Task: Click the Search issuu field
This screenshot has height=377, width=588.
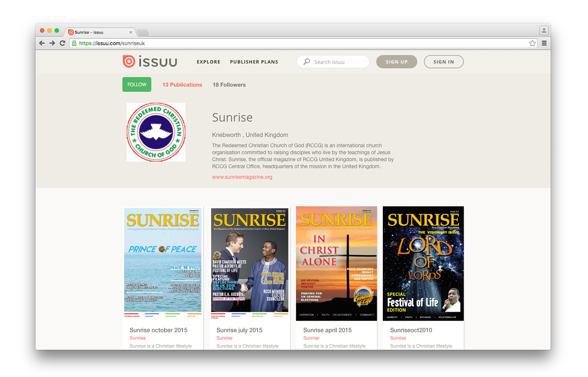Action: pos(333,62)
